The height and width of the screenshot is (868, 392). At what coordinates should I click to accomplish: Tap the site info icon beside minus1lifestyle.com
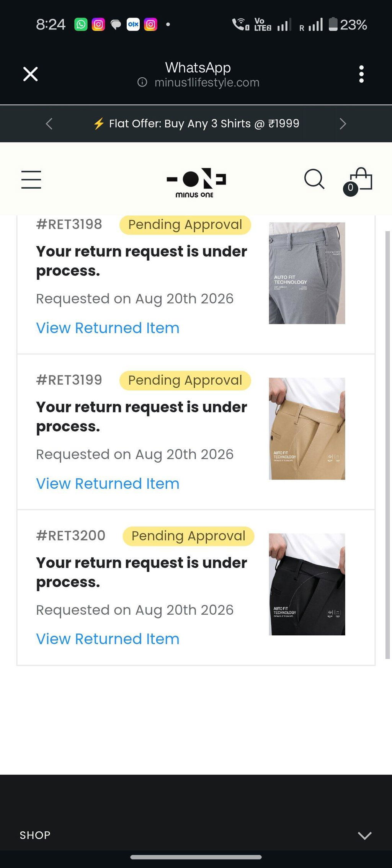click(142, 82)
